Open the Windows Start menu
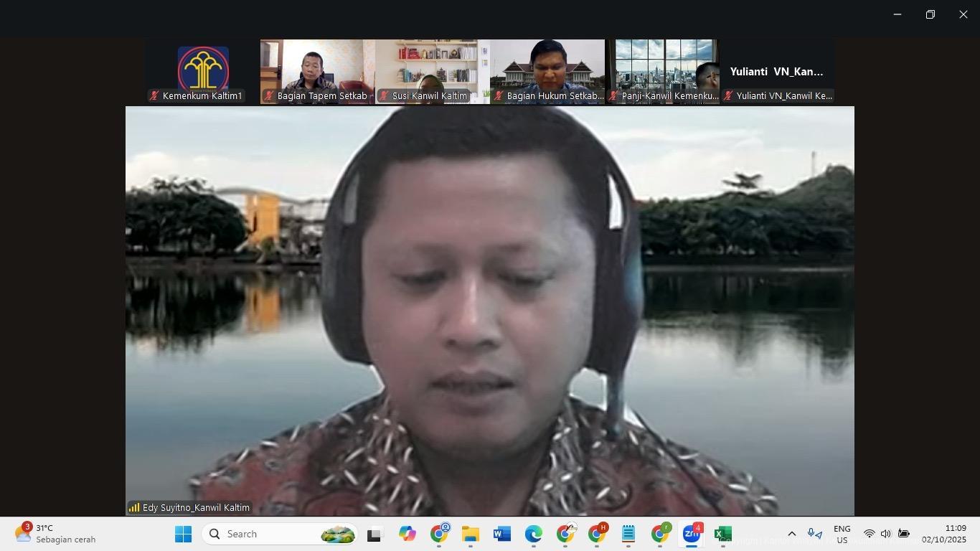The image size is (980, 551). point(184,534)
